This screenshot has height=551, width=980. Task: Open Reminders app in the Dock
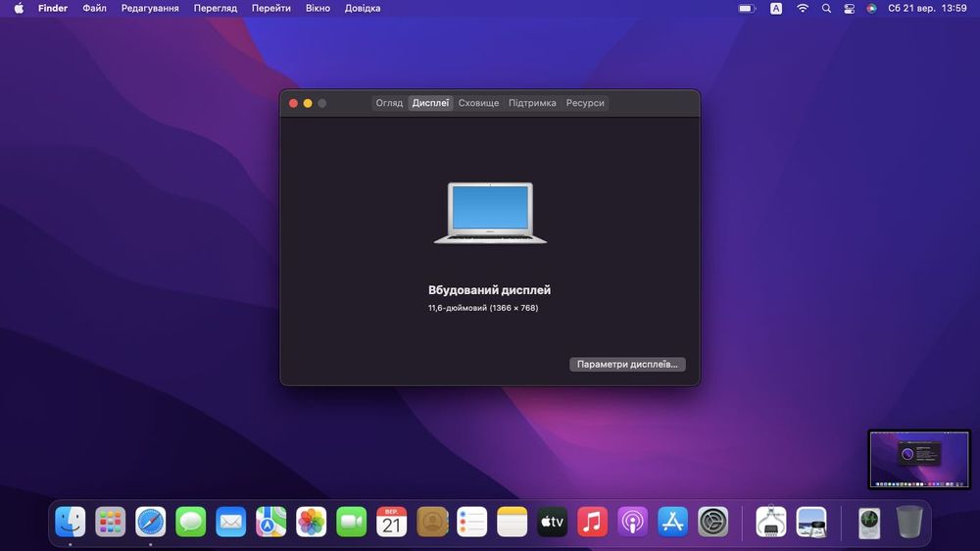pyautogui.click(x=472, y=522)
